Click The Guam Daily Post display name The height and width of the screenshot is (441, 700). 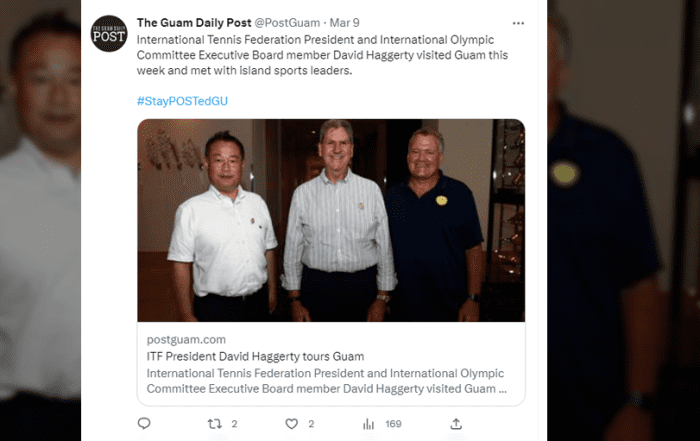194,23
